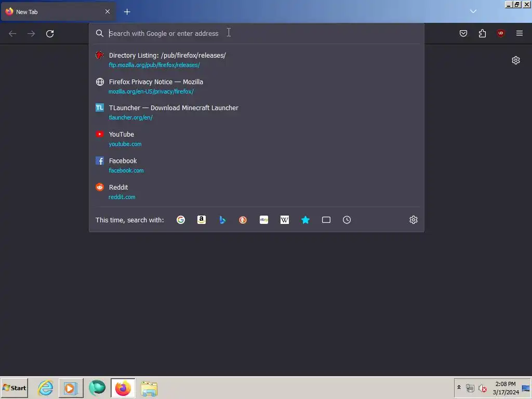This screenshot has width=532, height=399.
Task: Search this time with Amazon
Action: [x=202, y=220]
